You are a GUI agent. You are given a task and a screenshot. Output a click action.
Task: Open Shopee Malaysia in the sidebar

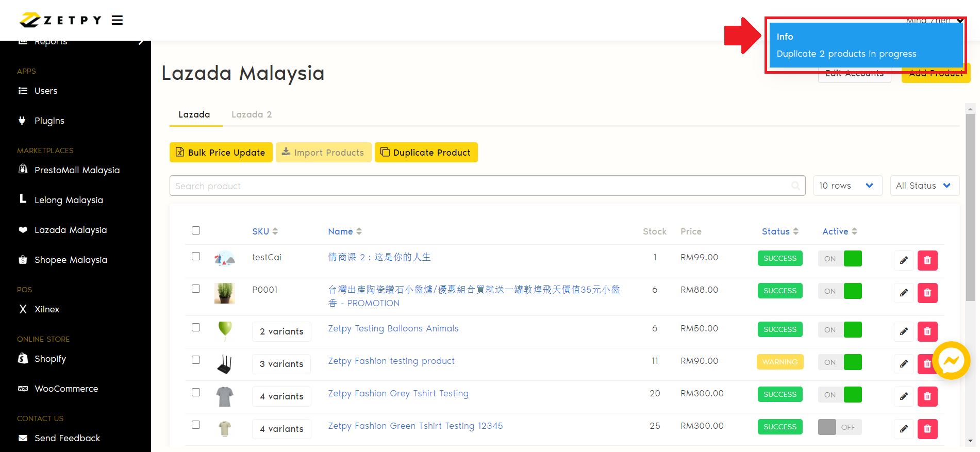tap(71, 260)
